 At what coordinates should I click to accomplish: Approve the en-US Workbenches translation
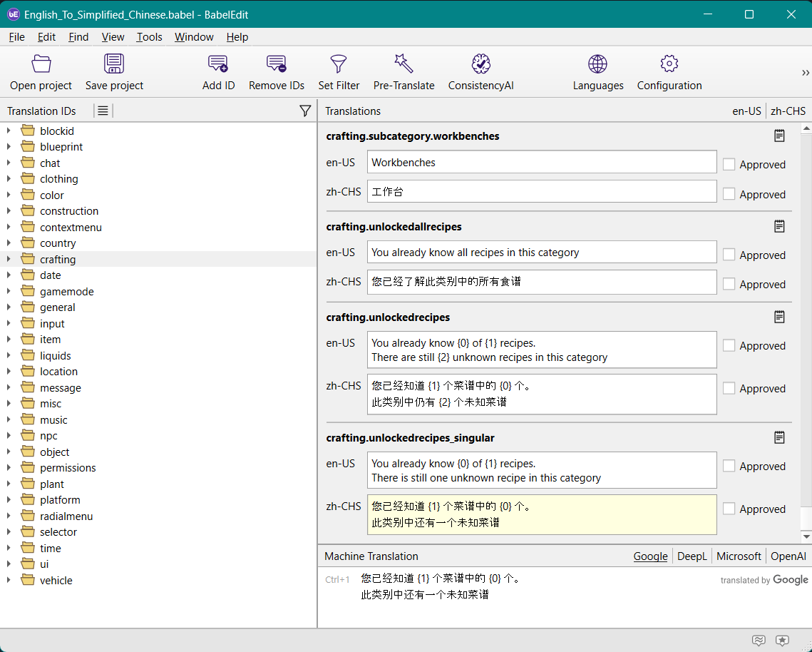(x=729, y=164)
